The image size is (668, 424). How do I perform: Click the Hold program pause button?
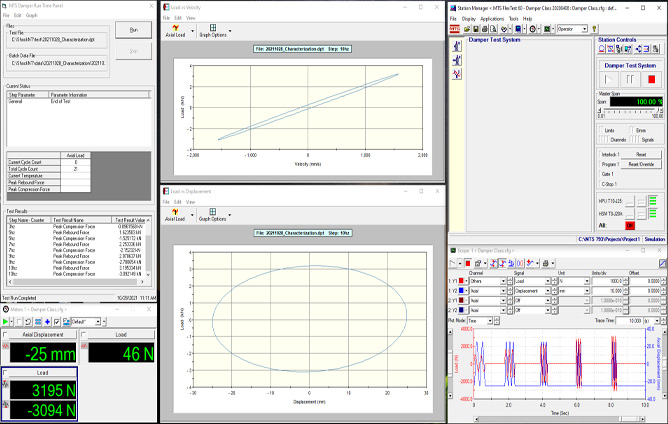tap(632, 78)
